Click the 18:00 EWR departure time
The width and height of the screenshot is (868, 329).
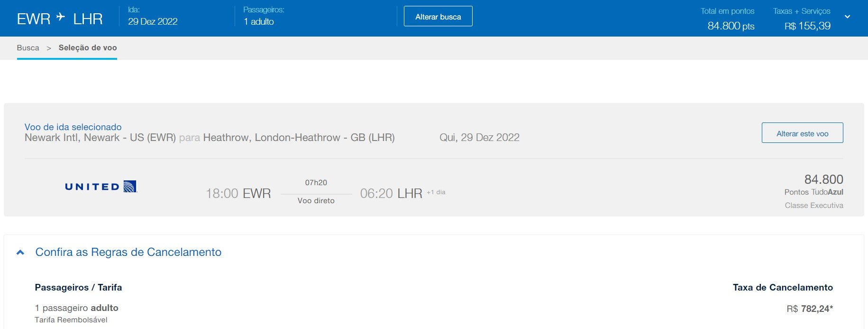(238, 194)
